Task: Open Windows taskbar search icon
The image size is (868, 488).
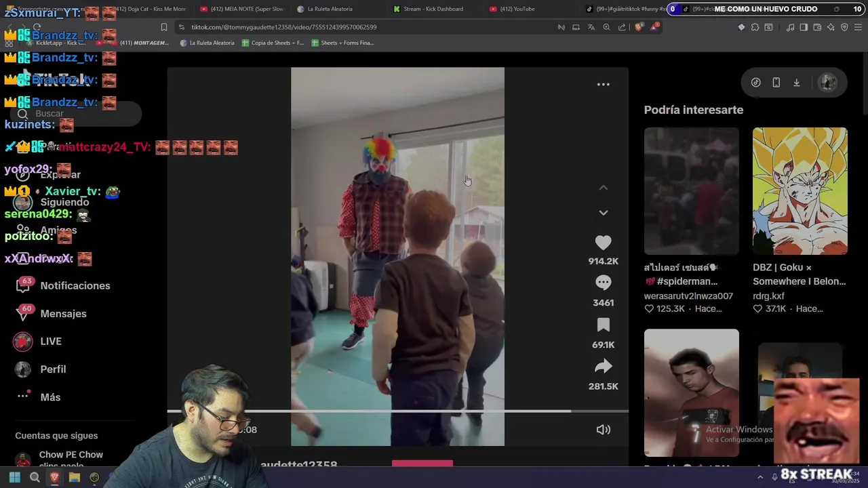Action: pyautogui.click(x=35, y=477)
